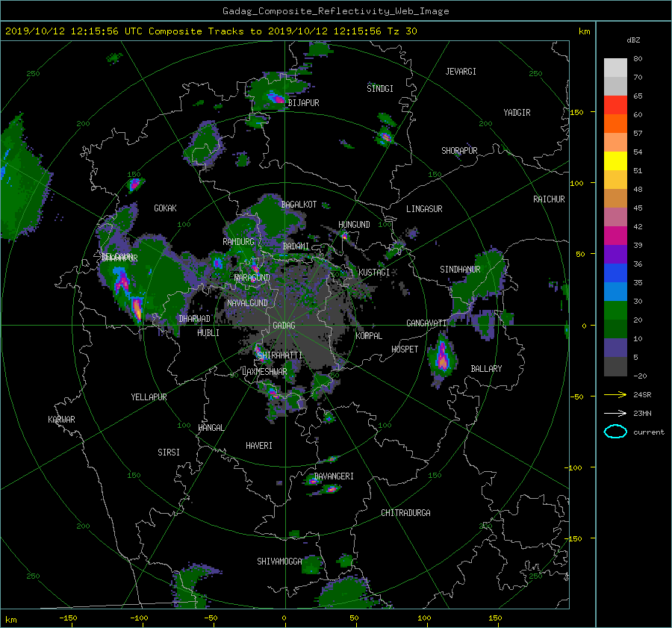The height and width of the screenshot is (628, 672).
Task: Select the purple 39 dBZ legend swatch
Action: (615, 254)
